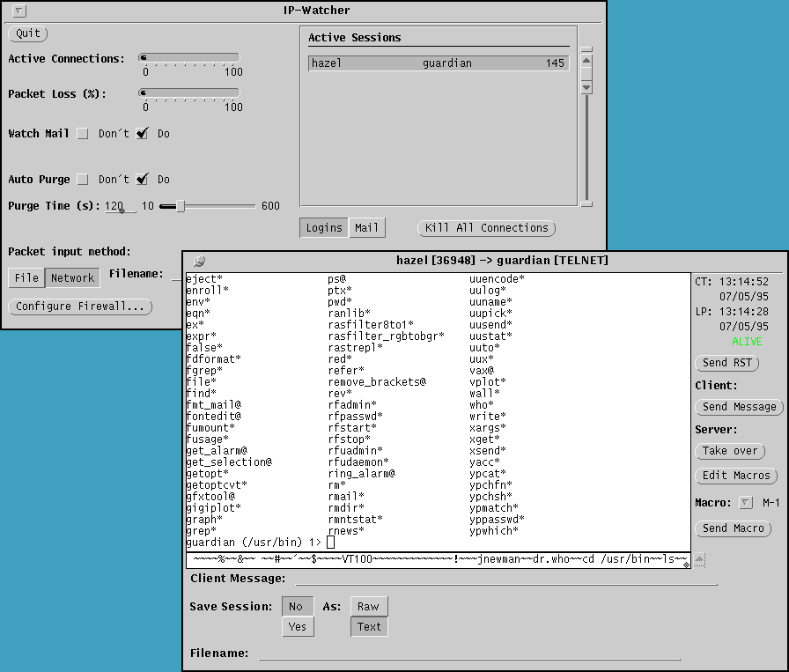Click the Packet Loss percentage slider

[x=189, y=93]
